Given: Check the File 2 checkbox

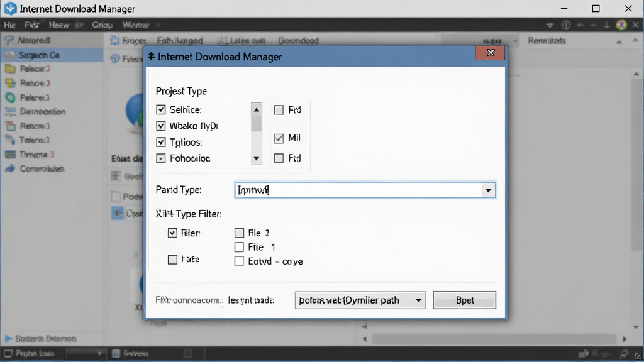Looking at the screenshot, I should 239,233.
